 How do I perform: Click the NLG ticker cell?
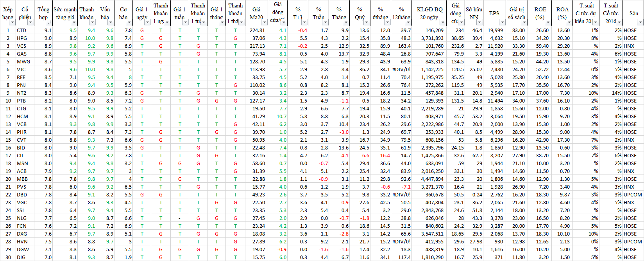[x=25, y=218]
